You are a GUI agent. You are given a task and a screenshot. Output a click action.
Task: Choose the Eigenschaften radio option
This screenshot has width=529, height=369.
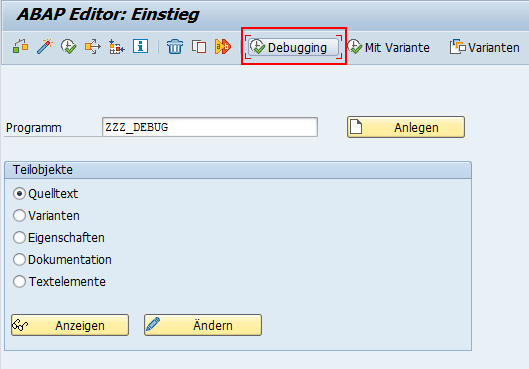(19, 237)
